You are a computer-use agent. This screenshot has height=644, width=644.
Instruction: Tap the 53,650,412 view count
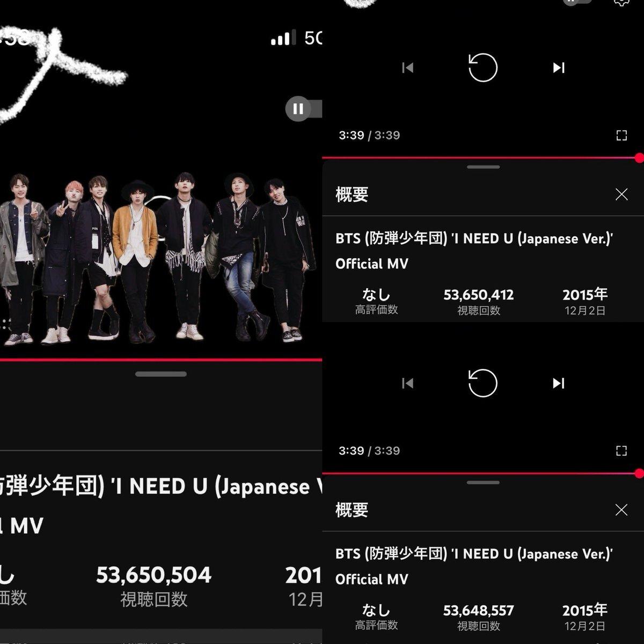point(479,295)
